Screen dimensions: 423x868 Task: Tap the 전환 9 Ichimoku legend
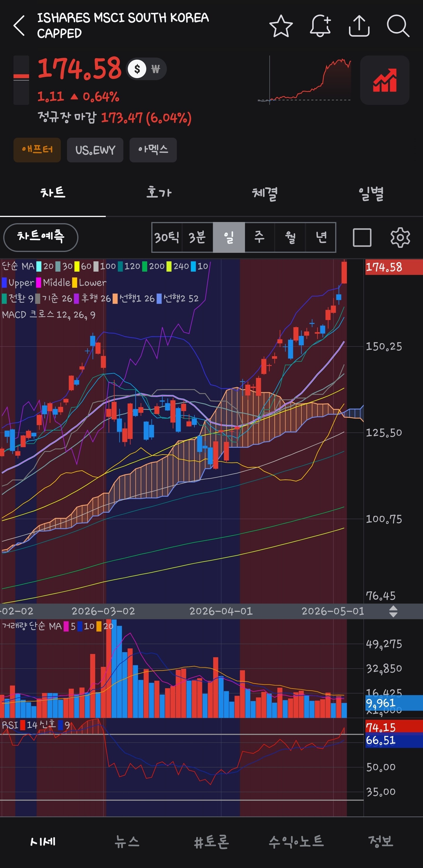coord(18,299)
